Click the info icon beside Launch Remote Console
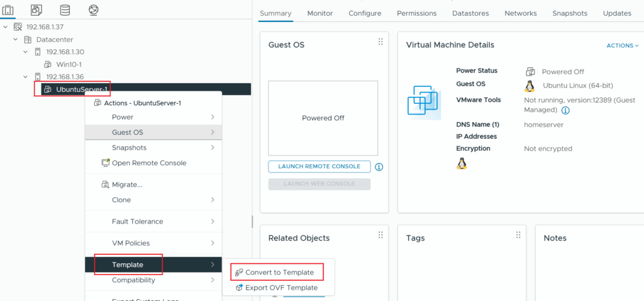The image size is (644, 301). coord(379,167)
